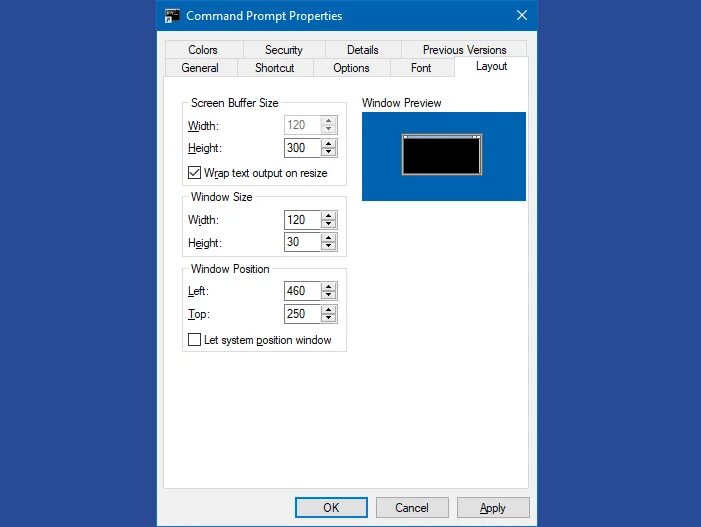Click the "Window Position" group label
This screenshot has width=701, height=527.
click(x=230, y=269)
